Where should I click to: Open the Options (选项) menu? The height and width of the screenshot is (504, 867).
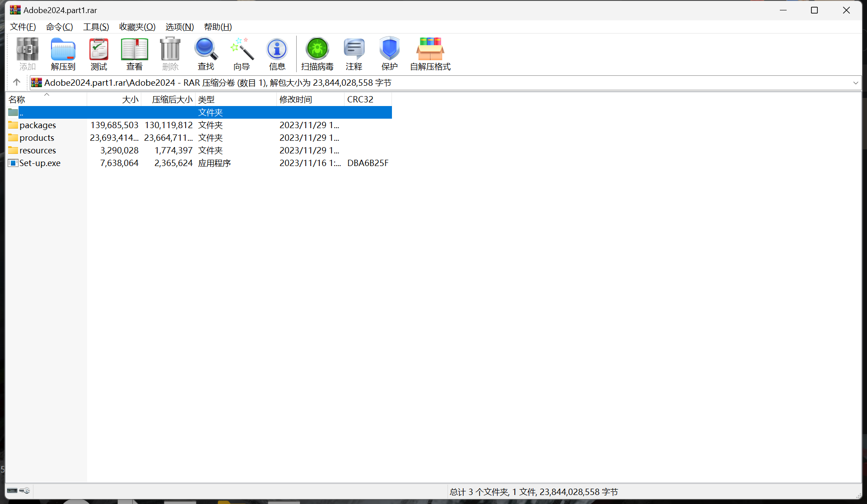click(180, 27)
